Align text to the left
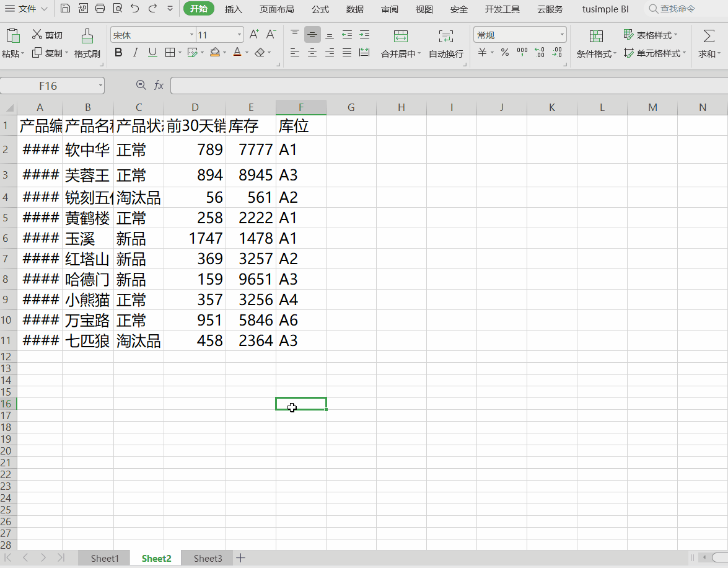Image resolution: width=728 pixels, height=568 pixels. [x=295, y=53]
